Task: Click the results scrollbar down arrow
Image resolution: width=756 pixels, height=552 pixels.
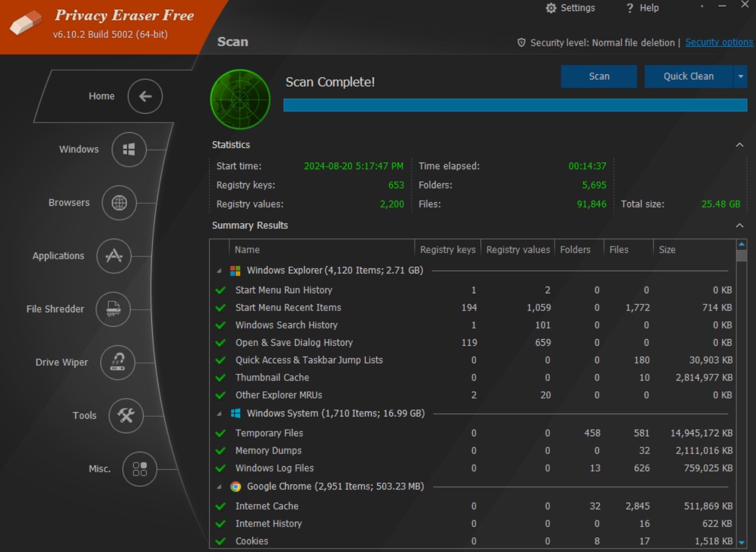Action: [x=741, y=542]
